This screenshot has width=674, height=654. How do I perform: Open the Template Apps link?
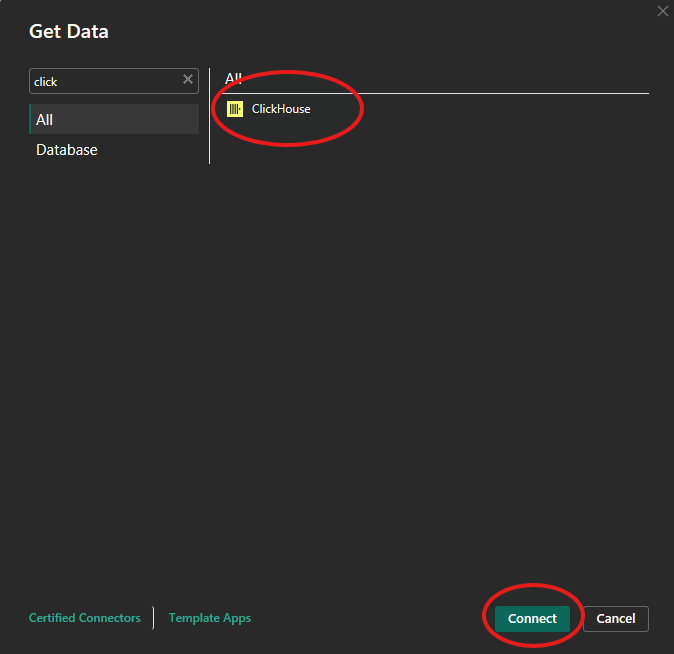click(x=210, y=618)
